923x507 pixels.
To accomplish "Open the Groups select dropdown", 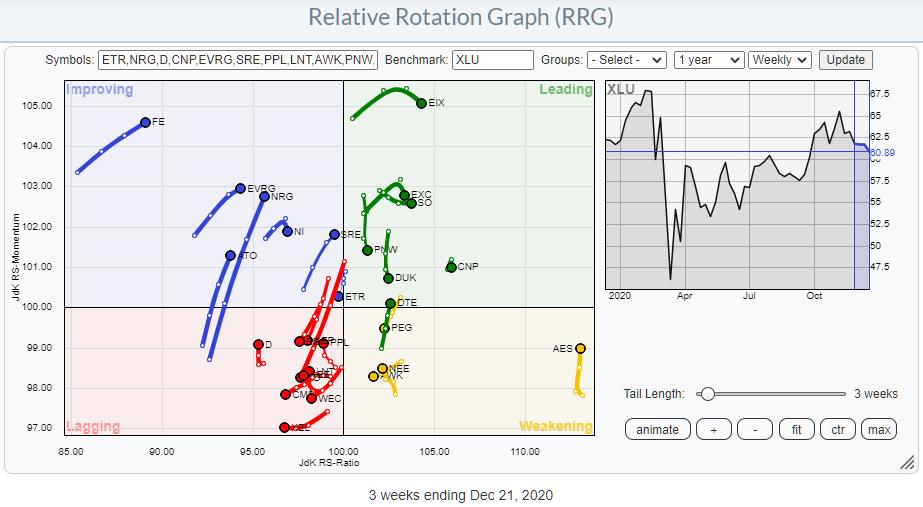I will (626, 60).
